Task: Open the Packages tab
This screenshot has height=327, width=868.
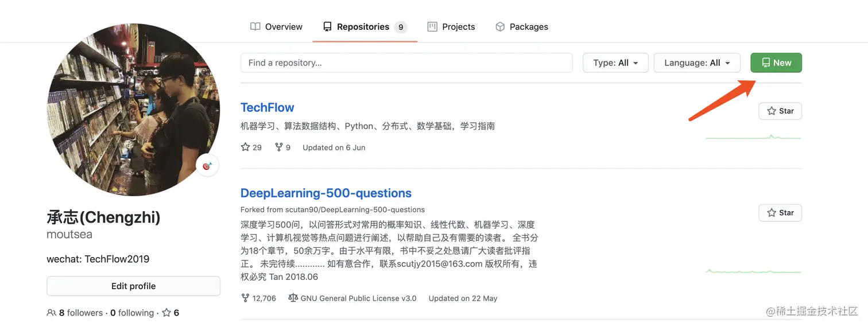Action: [521, 26]
